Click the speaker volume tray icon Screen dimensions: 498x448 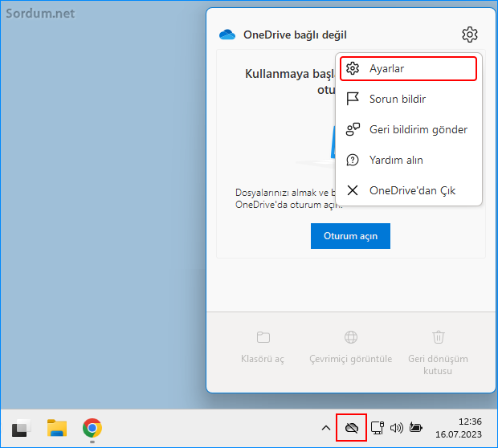396,428
